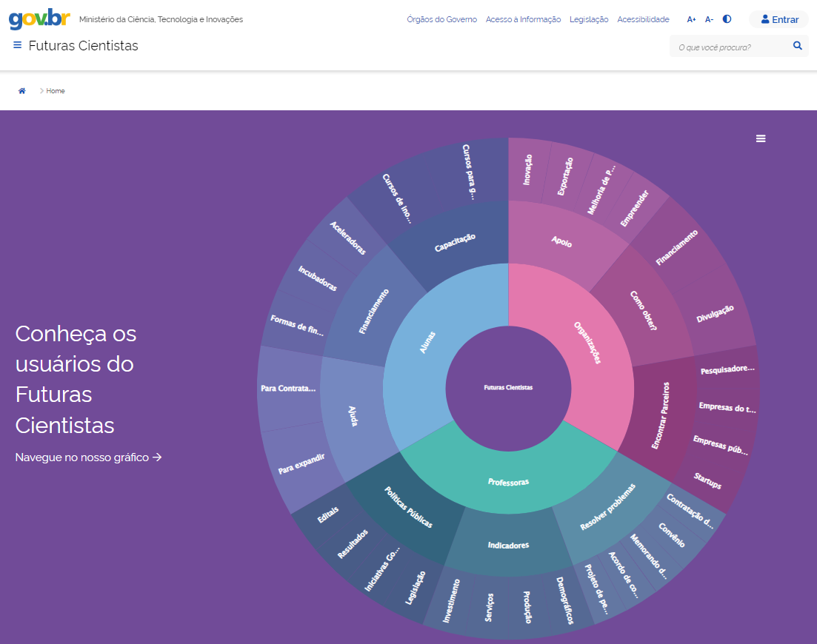The height and width of the screenshot is (644, 817).
Task: Increase font size with A+
Action: [x=691, y=20]
